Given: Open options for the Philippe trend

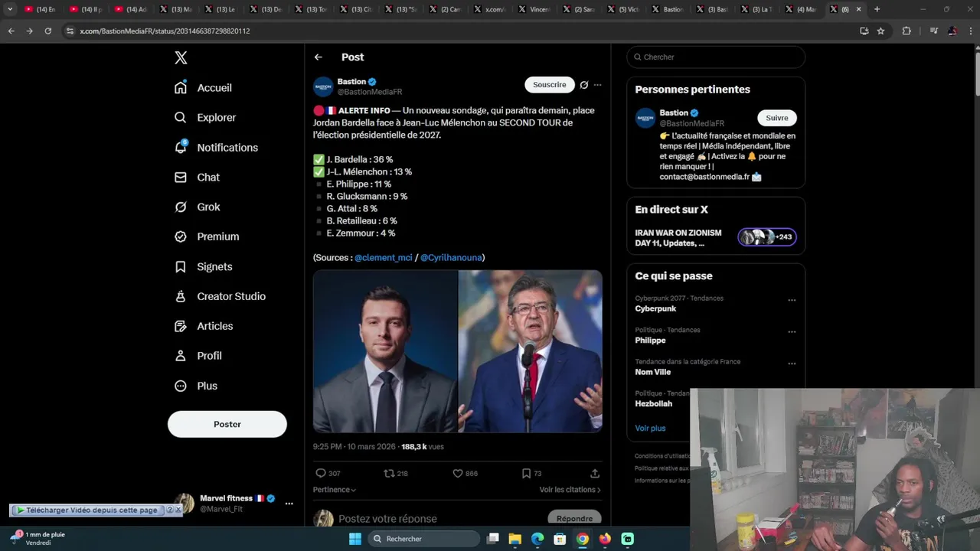Looking at the screenshot, I should coord(792,332).
